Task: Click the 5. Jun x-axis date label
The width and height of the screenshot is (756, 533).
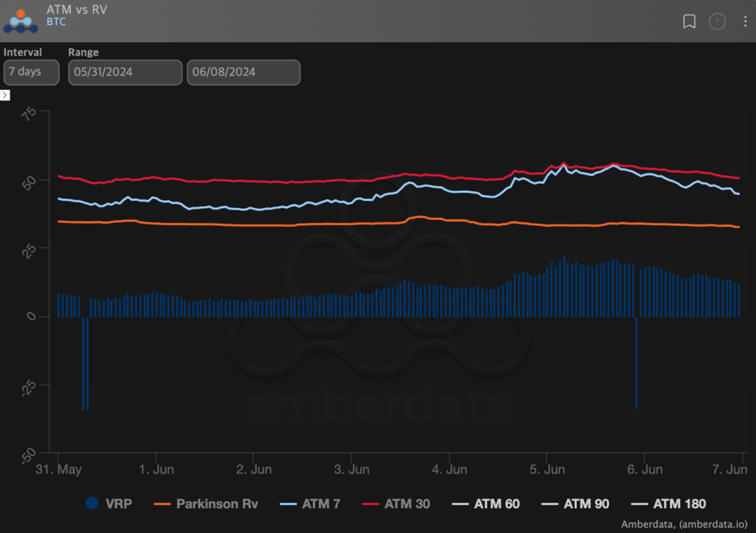Action: pos(547,469)
